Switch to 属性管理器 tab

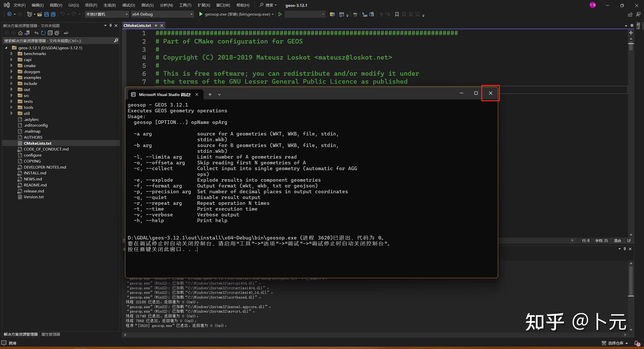tap(51, 334)
